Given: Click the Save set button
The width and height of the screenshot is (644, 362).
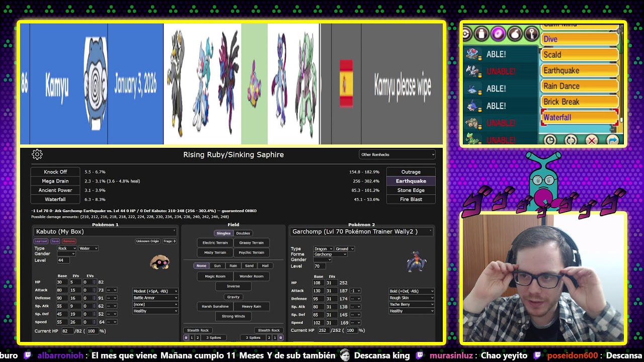Looking at the screenshot, I should pyautogui.click(x=55, y=241).
